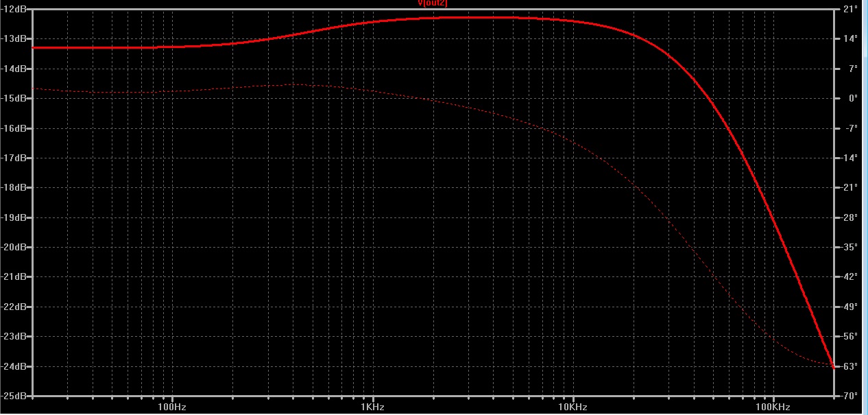Viewport: 868px width, 415px height.
Task: Click the -63° phase tick label
Action: coord(850,366)
